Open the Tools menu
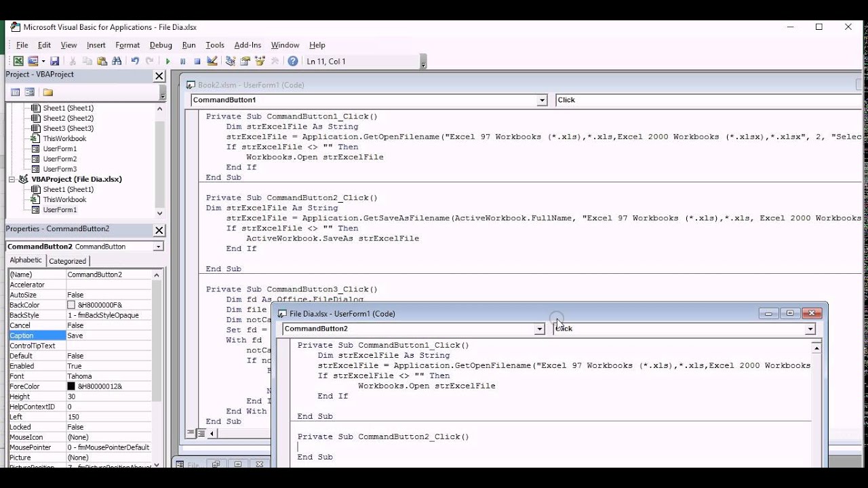Screen dimensions: 868x488 click(215, 45)
